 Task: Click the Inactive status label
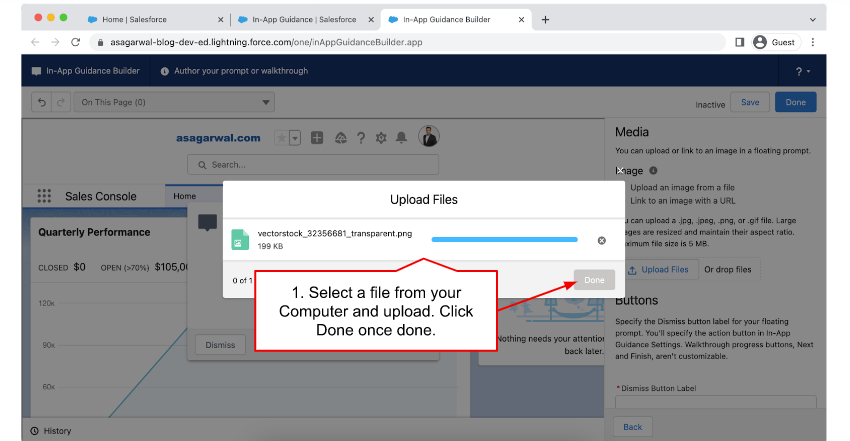click(710, 105)
